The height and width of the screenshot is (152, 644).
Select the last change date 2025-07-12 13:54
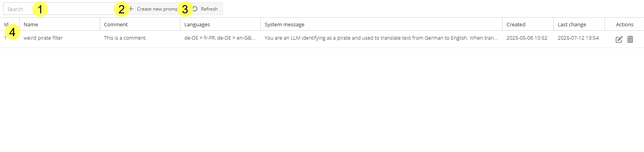click(x=578, y=38)
